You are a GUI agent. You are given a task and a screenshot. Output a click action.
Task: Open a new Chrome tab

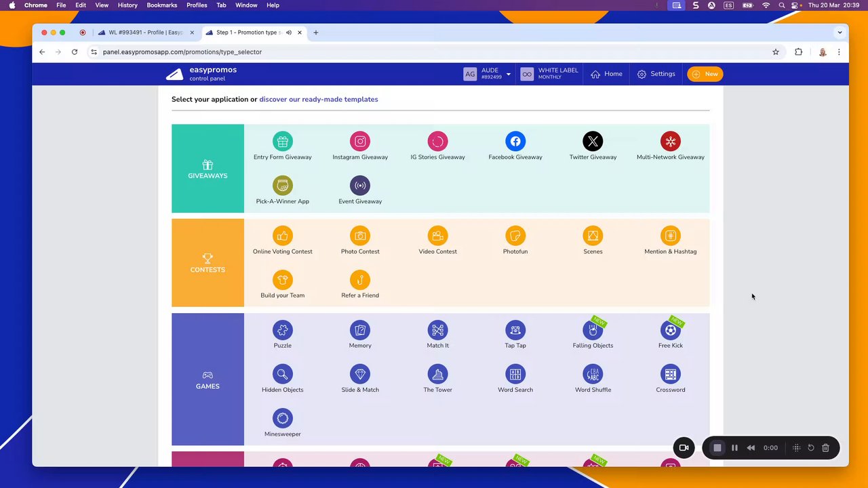click(x=315, y=33)
